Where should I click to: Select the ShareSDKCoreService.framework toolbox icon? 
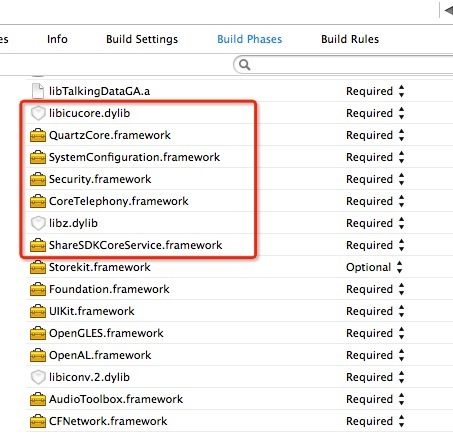(x=38, y=245)
